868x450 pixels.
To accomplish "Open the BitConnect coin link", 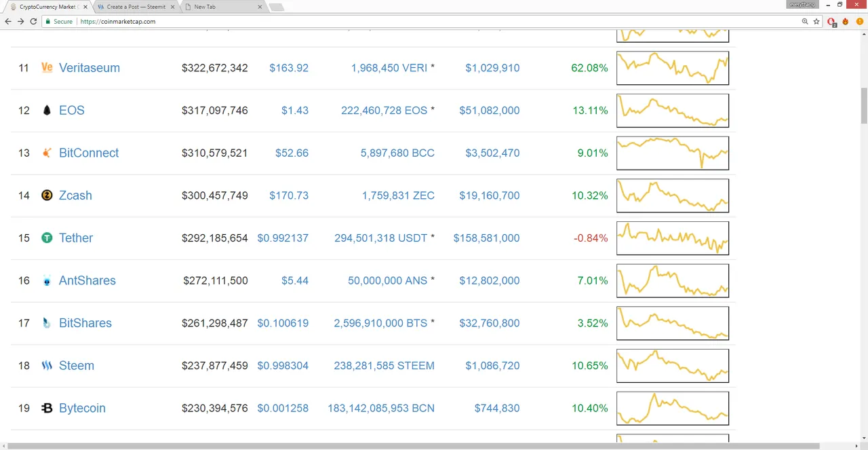I will 89,153.
